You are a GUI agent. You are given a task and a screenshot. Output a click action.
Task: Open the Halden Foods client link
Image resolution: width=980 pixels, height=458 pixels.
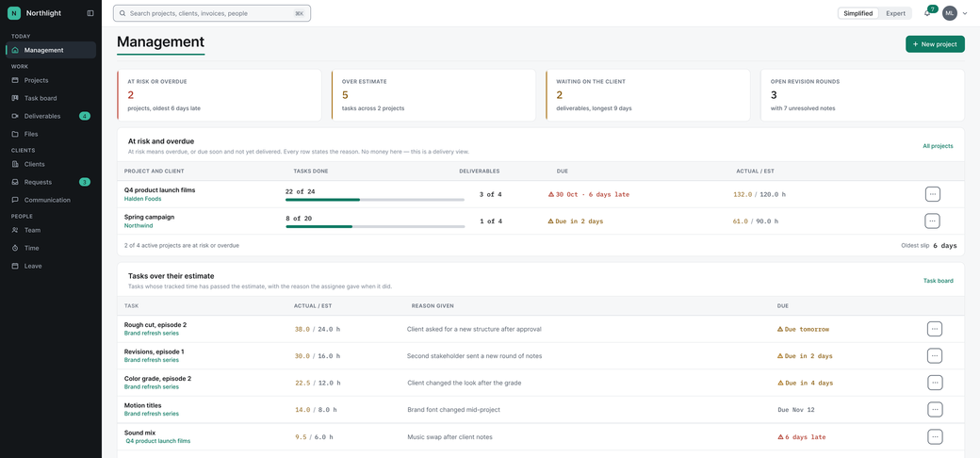point(142,199)
